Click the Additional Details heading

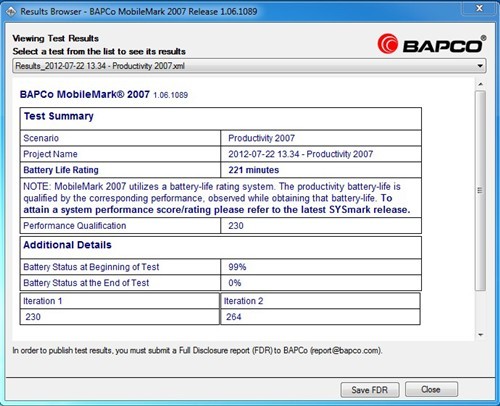tap(67, 245)
